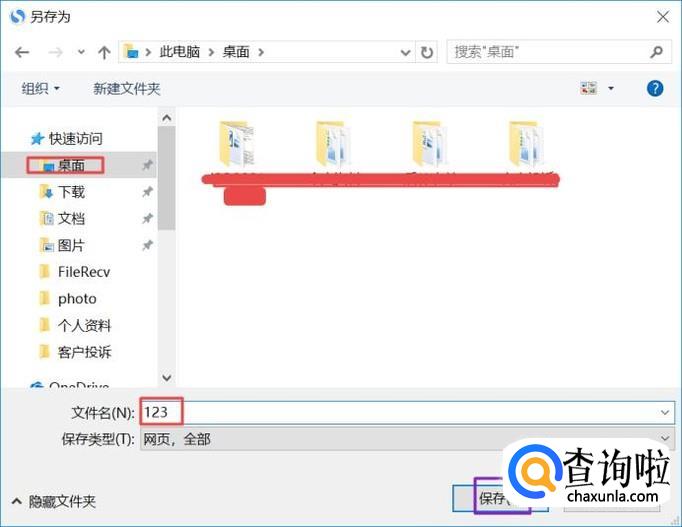
Task: Open the 文件名 dropdown arrow
Action: [665, 412]
